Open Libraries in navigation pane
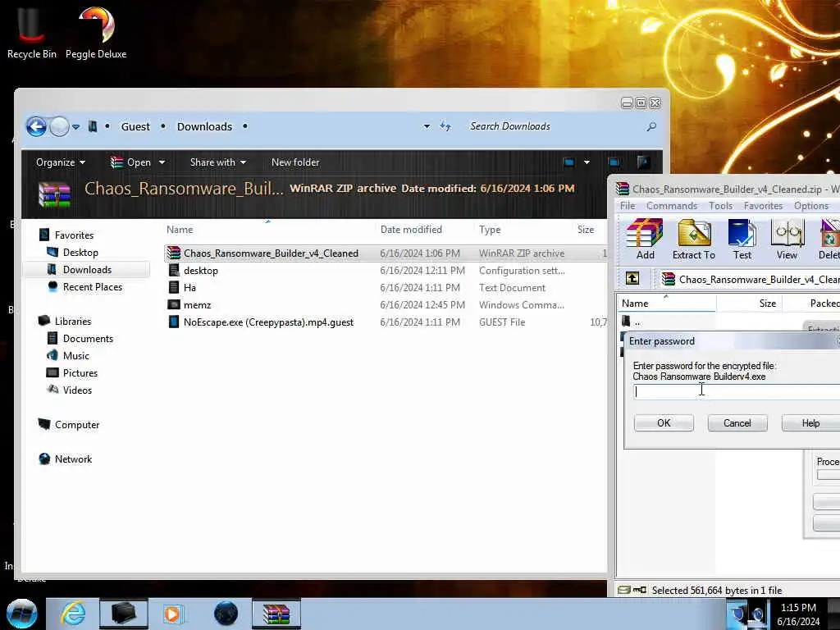840x630 pixels. tap(73, 322)
